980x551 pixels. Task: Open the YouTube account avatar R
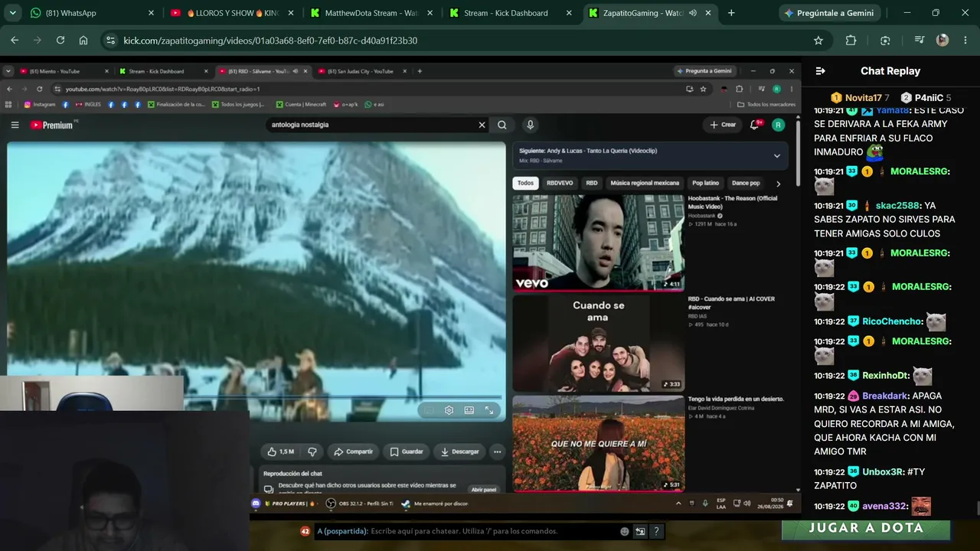778,125
